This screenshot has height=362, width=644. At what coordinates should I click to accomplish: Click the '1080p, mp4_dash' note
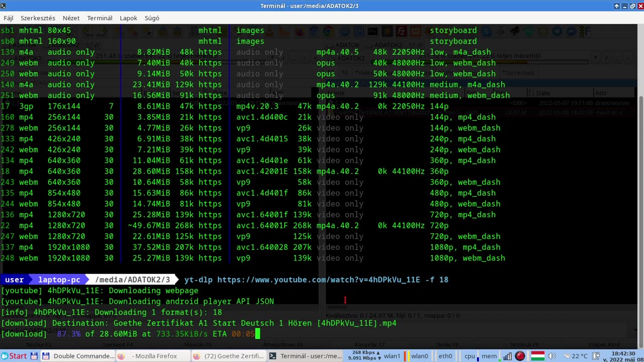(465, 247)
